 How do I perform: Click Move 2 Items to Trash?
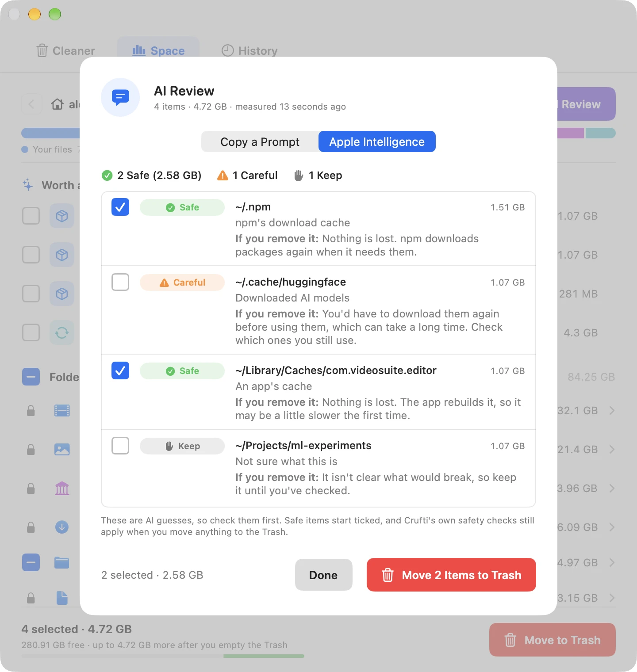(x=451, y=575)
